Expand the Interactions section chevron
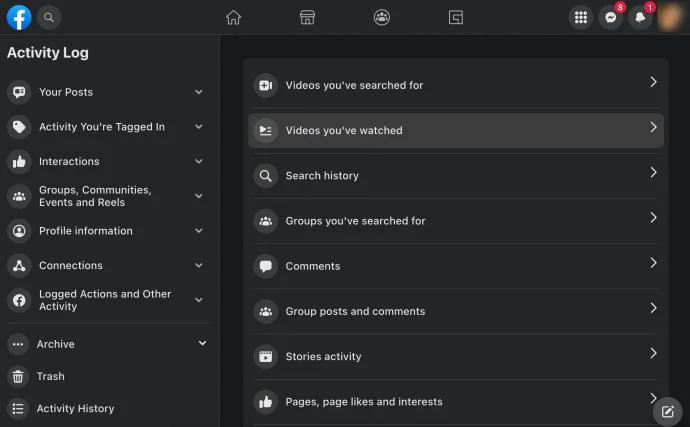 tap(199, 161)
